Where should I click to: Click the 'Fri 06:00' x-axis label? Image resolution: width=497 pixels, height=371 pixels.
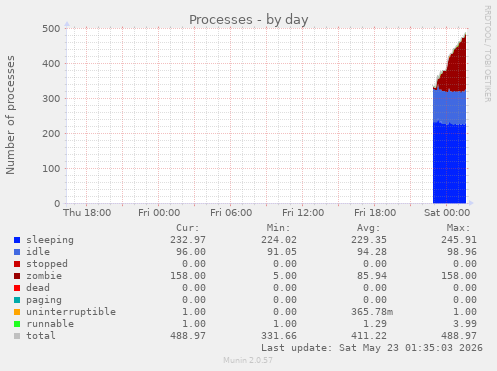pyautogui.click(x=231, y=213)
